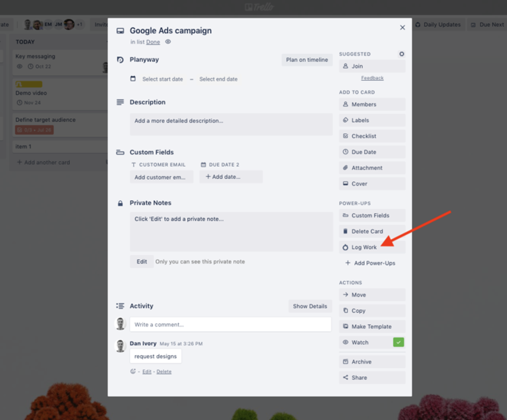
Task: Make Template from card
Action: pyautogui.click(x=372, y=327)
